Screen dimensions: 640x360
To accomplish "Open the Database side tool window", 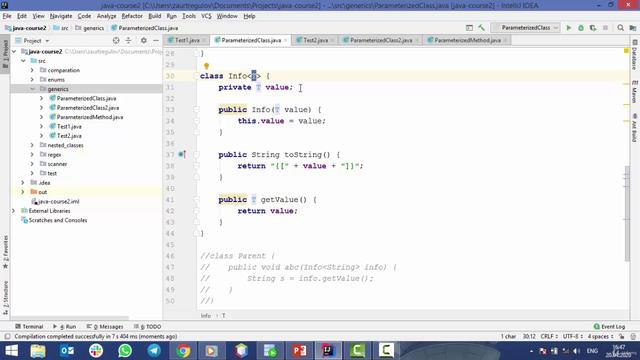I will (634, 55).
